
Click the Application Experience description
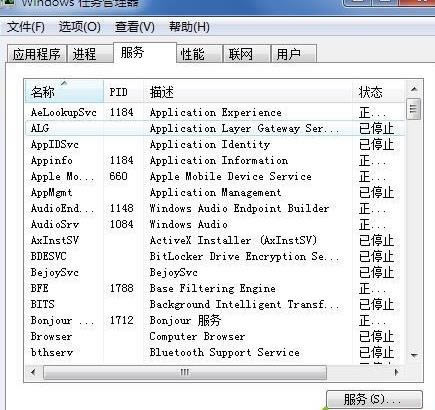click(x=216, y=113)
